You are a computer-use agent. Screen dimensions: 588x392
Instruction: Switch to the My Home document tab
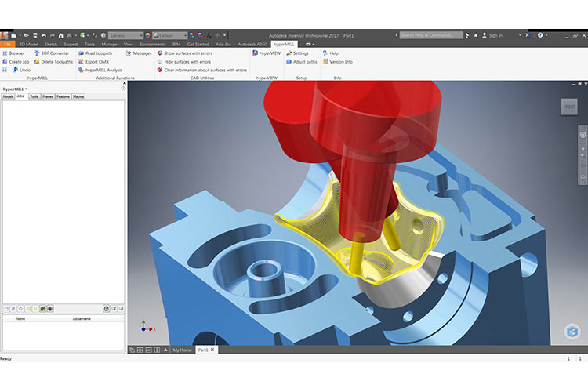(182, 350)
